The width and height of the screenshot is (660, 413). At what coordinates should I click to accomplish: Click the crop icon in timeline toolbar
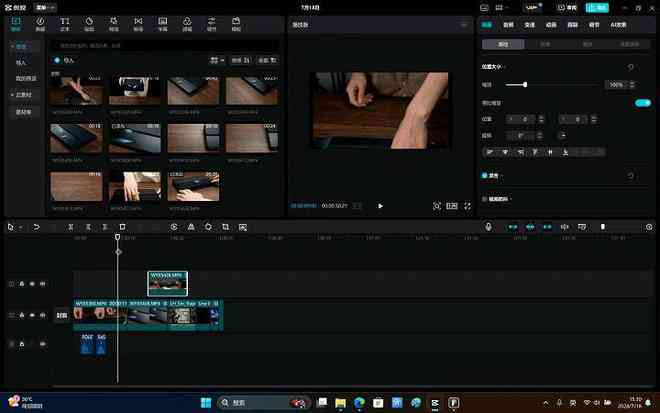(226, 227)
